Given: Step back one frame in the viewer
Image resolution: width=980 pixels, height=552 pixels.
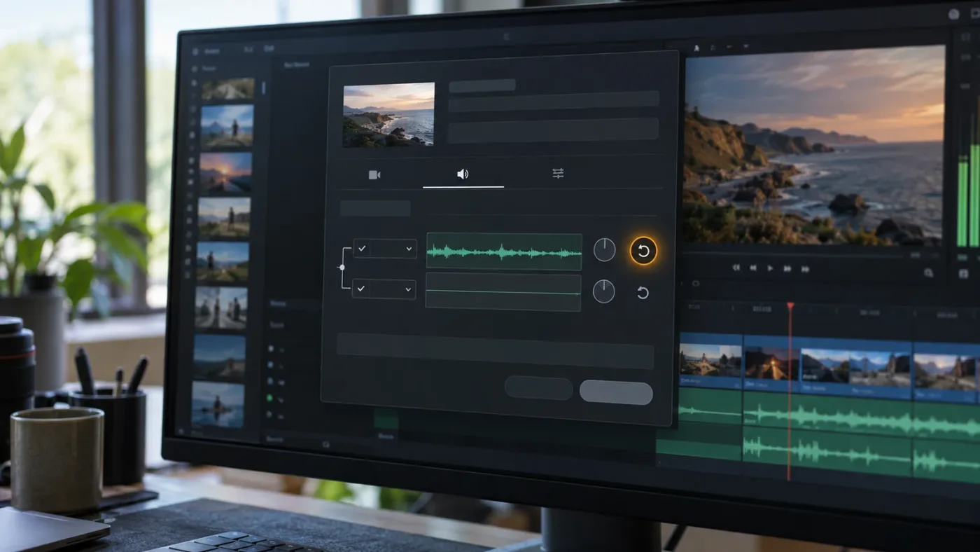Looking at the screenshot, I should coord(753,268).
